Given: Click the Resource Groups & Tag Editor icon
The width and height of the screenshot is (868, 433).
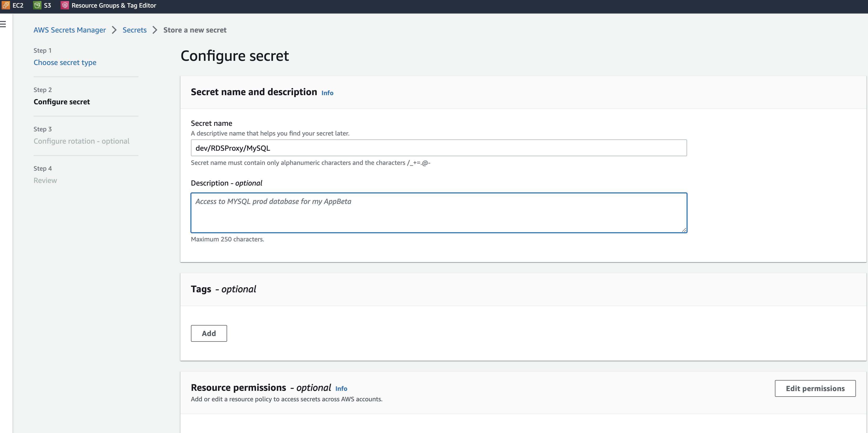Looking at the screenshot, I should pyautogui.click(x=65, y=6).
